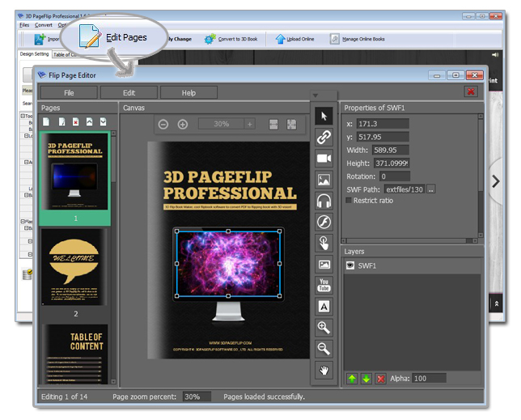Close the editor with red X button

tap(471, 91)
